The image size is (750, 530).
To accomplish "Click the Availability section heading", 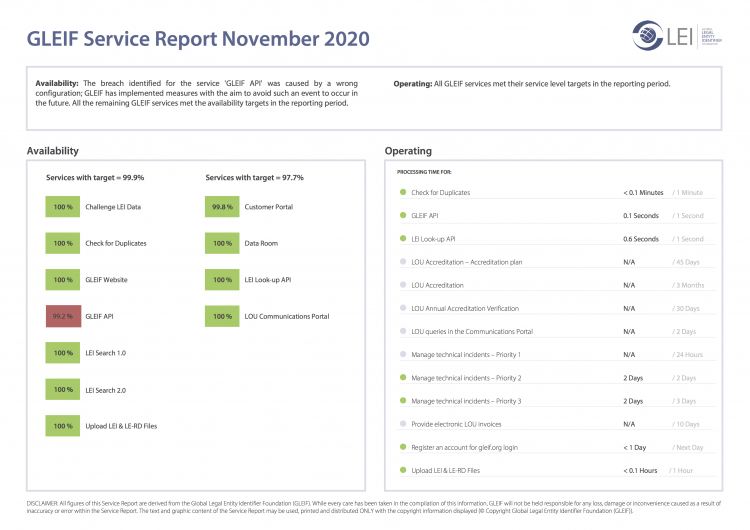I will pyautogui.click(x=52, y=151).
